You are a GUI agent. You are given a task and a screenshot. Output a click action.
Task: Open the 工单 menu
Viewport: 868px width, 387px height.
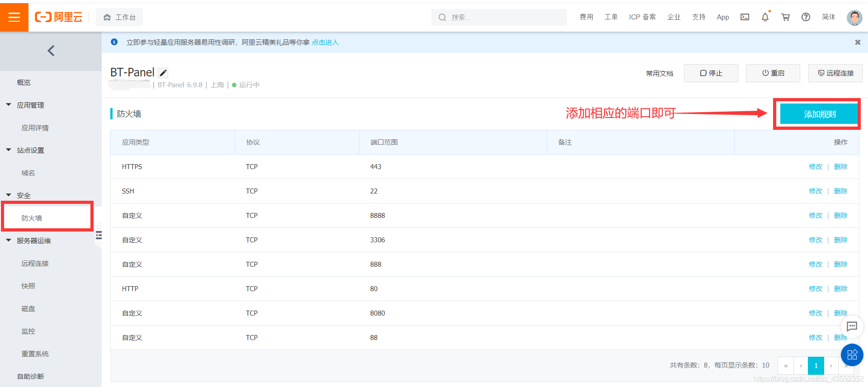tap(611, 17)
